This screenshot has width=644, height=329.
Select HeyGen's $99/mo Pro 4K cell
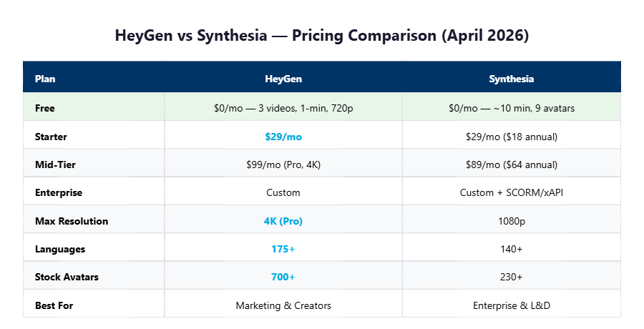click(x=283, y=164)
